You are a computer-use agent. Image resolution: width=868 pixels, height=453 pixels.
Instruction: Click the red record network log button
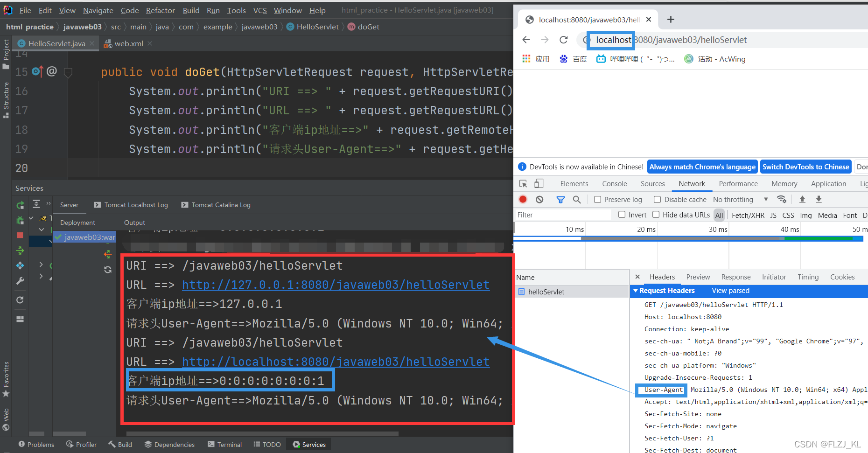[x=523, y=199]
